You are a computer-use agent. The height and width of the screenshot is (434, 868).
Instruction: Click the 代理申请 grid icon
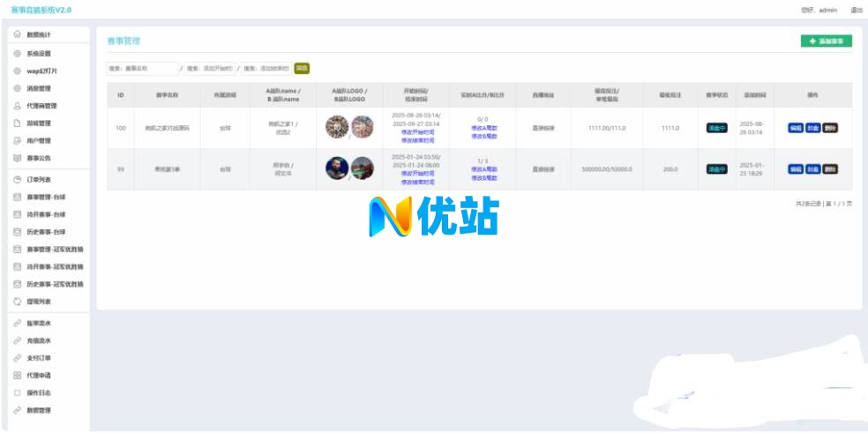click(x=18, y=375)
